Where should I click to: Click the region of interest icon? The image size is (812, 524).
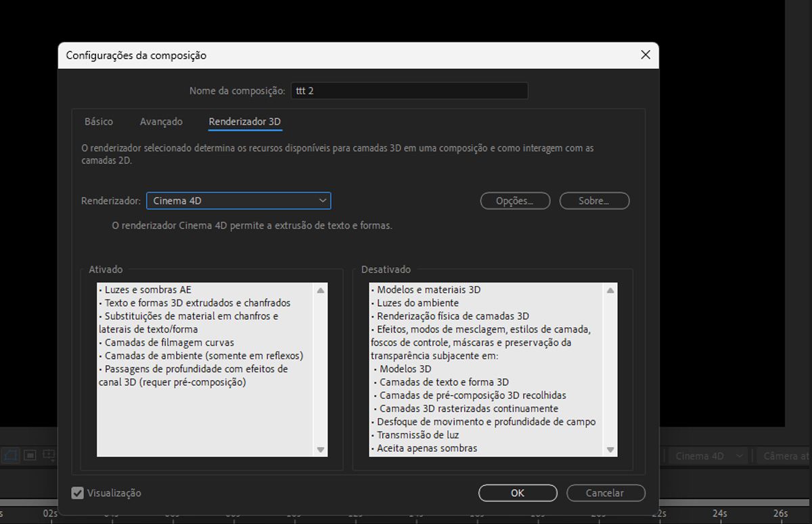coord(49,455)
